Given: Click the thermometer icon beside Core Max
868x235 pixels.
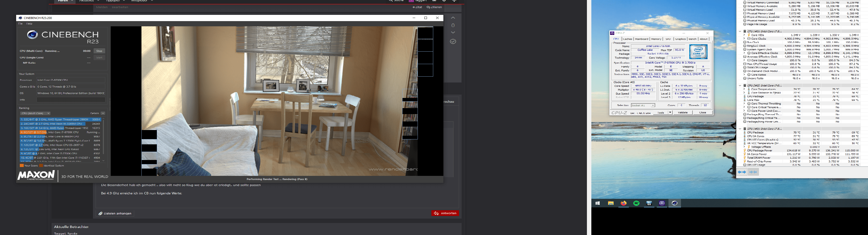Looking at the screenshot, I should pyautogui.click(x=745, y=100).
